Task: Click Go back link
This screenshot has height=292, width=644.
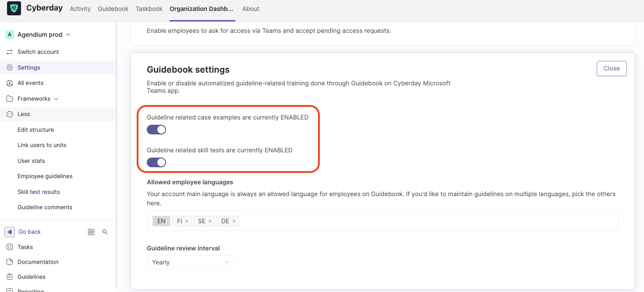Action: 29,232
